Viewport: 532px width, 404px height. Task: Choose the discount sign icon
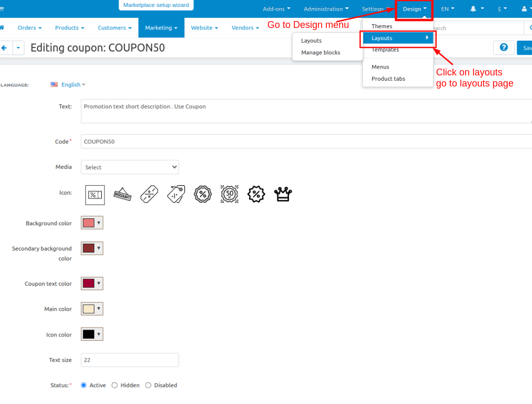pos(122,195)
